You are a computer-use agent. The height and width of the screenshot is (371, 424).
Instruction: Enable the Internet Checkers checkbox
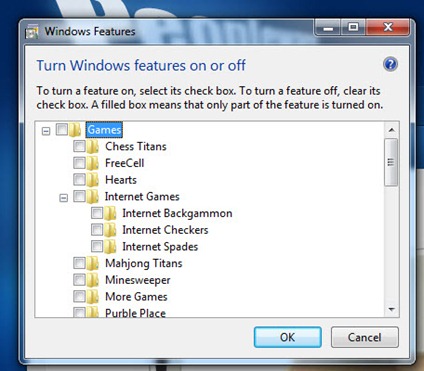click(97, 229)
